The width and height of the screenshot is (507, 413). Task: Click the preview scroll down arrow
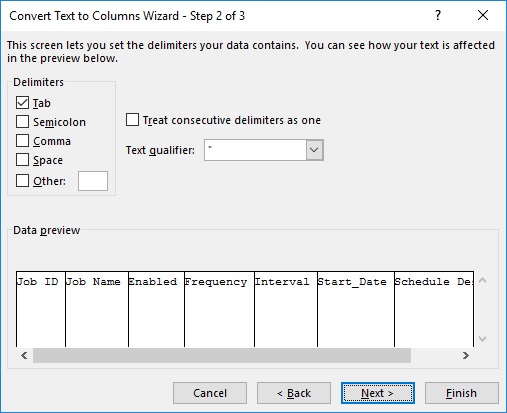[x=482, y=339]
